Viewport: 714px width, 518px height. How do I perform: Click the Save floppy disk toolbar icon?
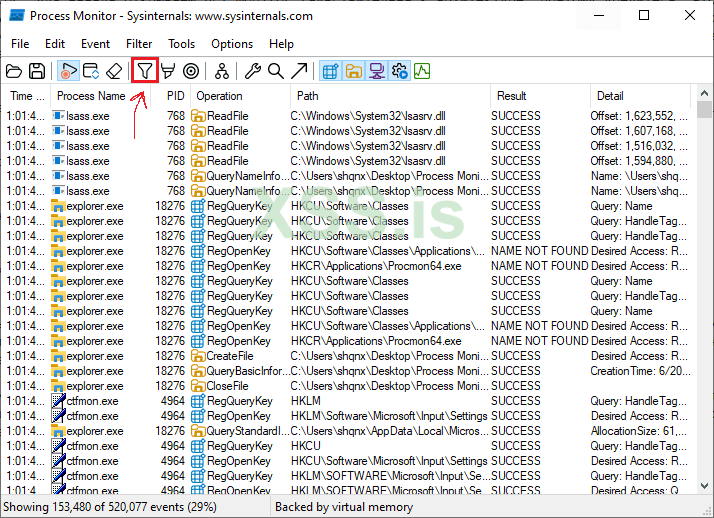coord(37,71)
